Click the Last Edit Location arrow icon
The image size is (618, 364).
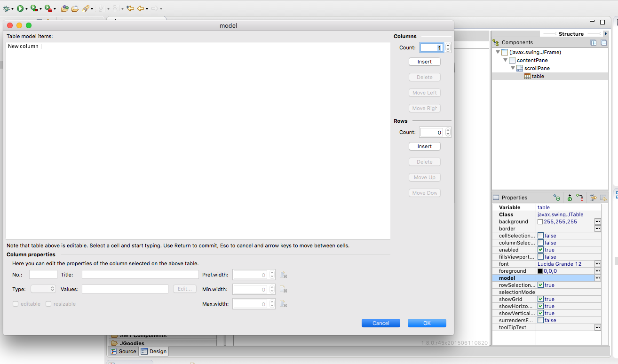pos(130,8)
